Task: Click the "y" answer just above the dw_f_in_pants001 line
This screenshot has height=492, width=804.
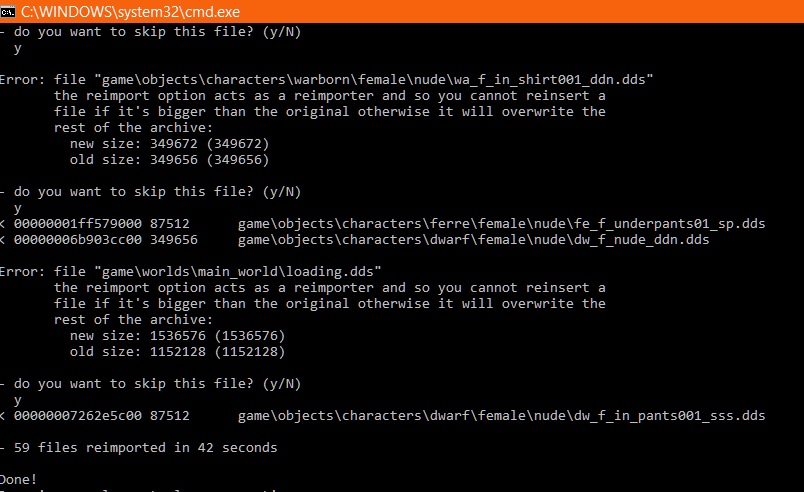Action: coord(18,399)
